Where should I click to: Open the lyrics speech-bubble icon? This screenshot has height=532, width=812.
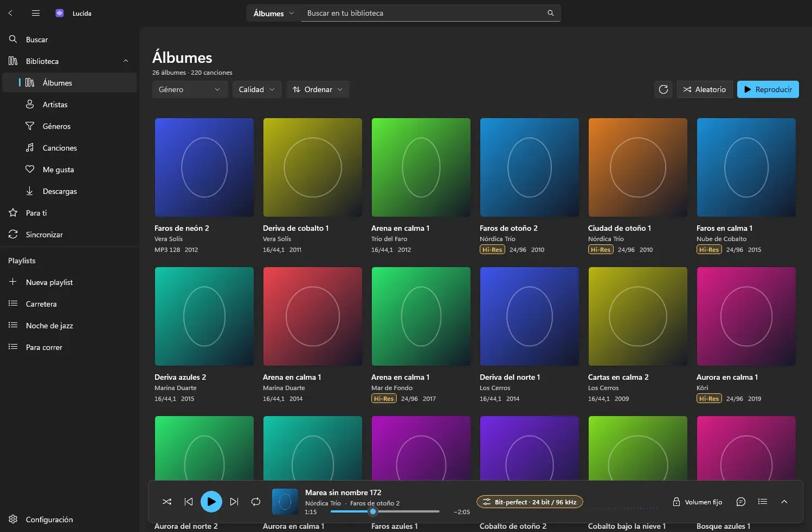[741, 502]
